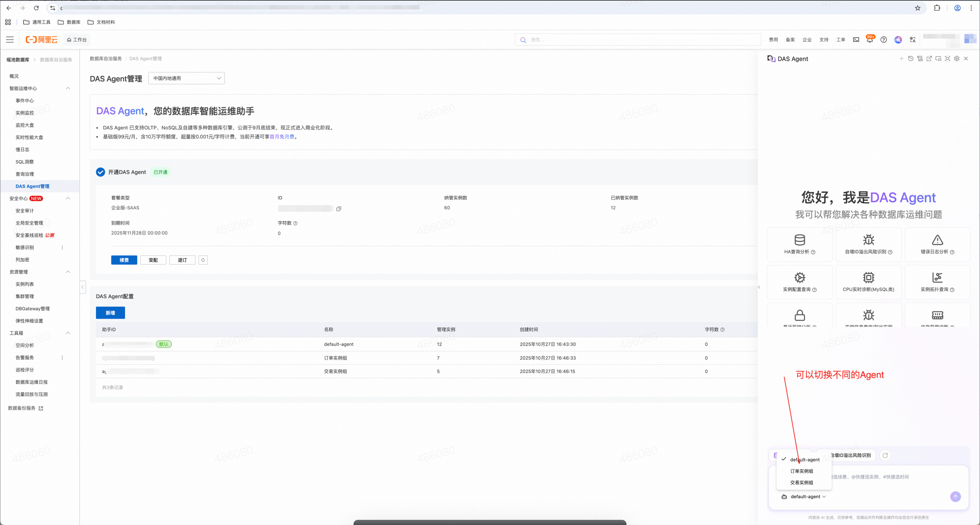
Task: Switch agent to 交易实例组
Action: click(801, 482)
